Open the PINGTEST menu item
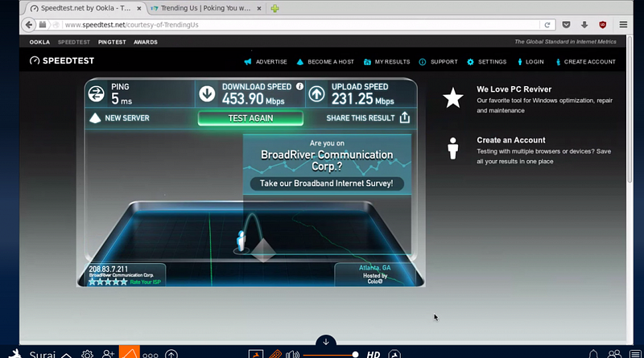The width and height of the screenshot is (644, 358). [x=112, y=42]
